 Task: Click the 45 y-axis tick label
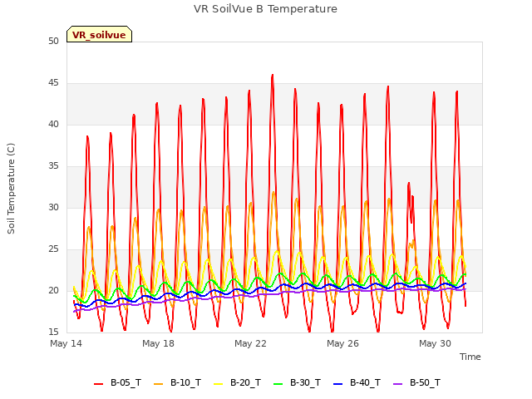pos(53,83)
